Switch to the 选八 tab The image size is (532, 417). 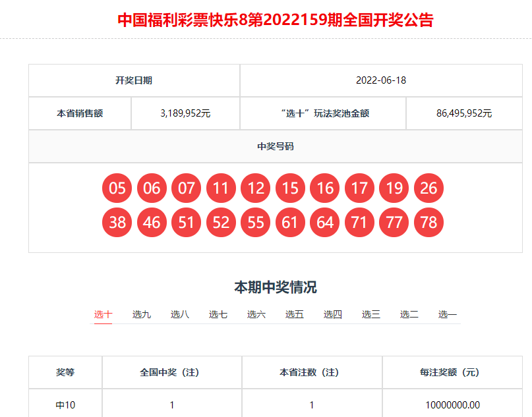(179, 314)
